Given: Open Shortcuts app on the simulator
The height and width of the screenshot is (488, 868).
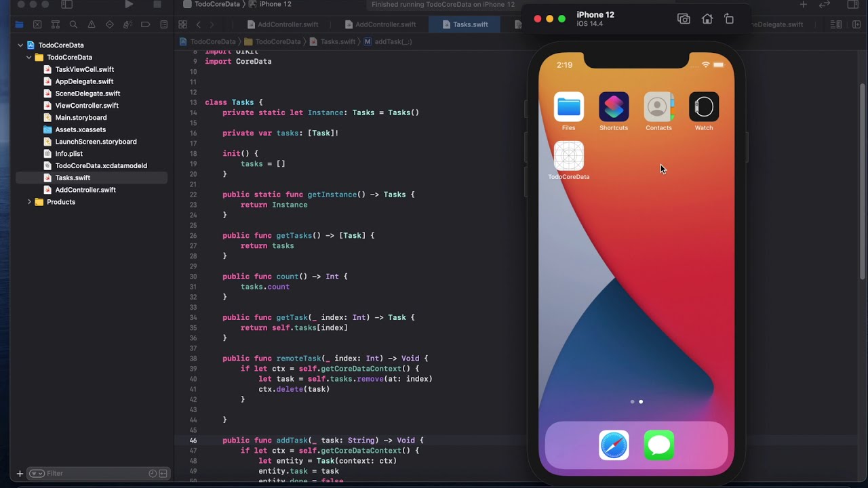Looking at the screenshot, I should [614, 107].
